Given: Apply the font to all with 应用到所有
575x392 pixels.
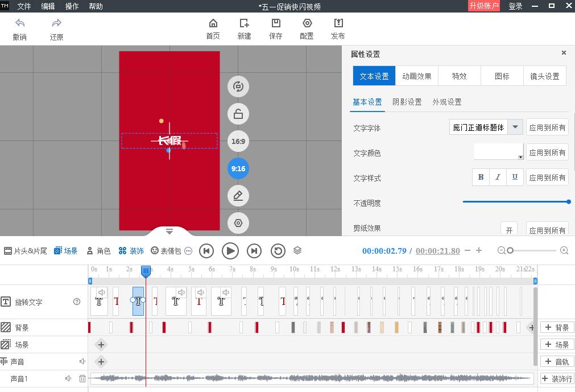Looking at the screenshot, I should click(547, 127).
